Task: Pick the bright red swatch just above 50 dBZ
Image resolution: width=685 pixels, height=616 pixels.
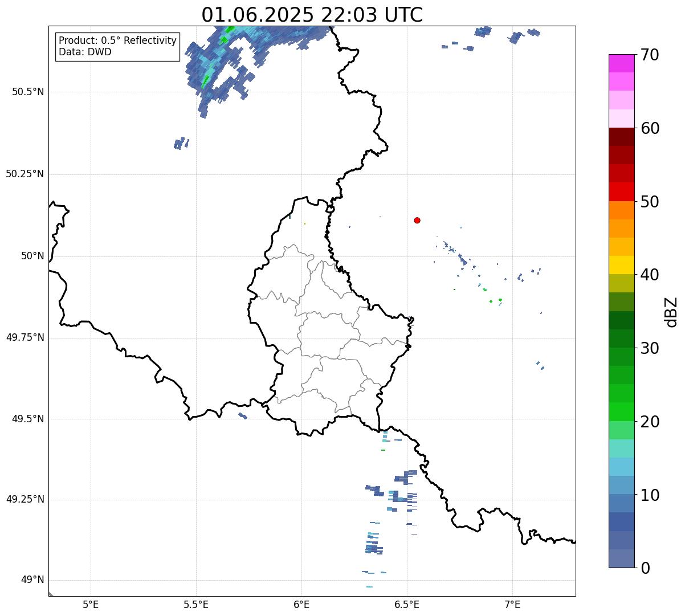Action: 622,192
